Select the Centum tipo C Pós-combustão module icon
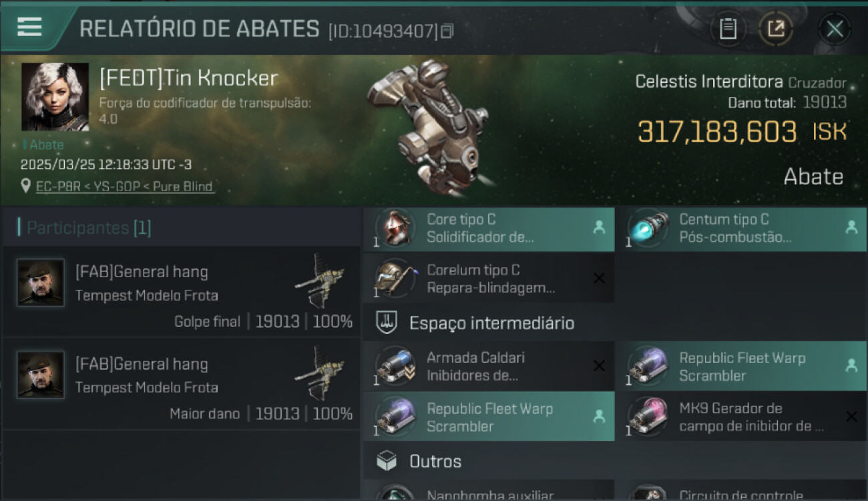 (648, 228)
